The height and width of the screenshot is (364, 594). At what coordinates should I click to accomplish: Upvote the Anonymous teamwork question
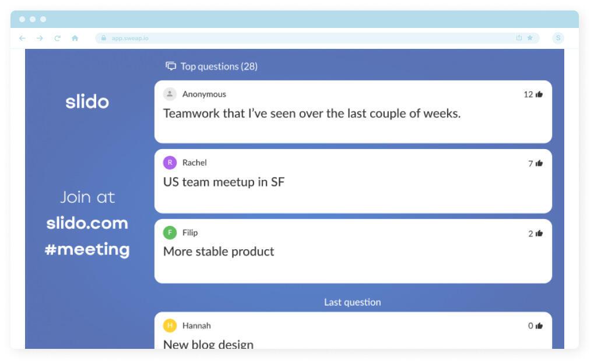coord(539,94)
